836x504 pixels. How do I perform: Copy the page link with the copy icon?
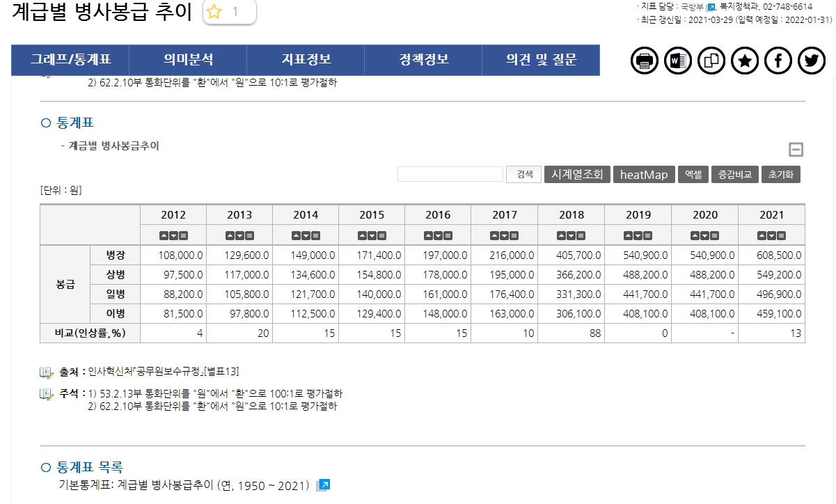point(711,61)
